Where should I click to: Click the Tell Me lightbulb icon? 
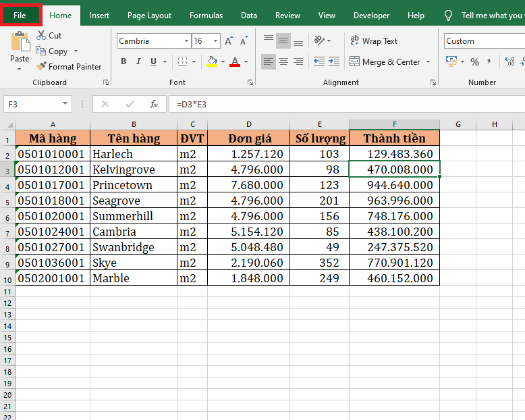tap(449, 16)
